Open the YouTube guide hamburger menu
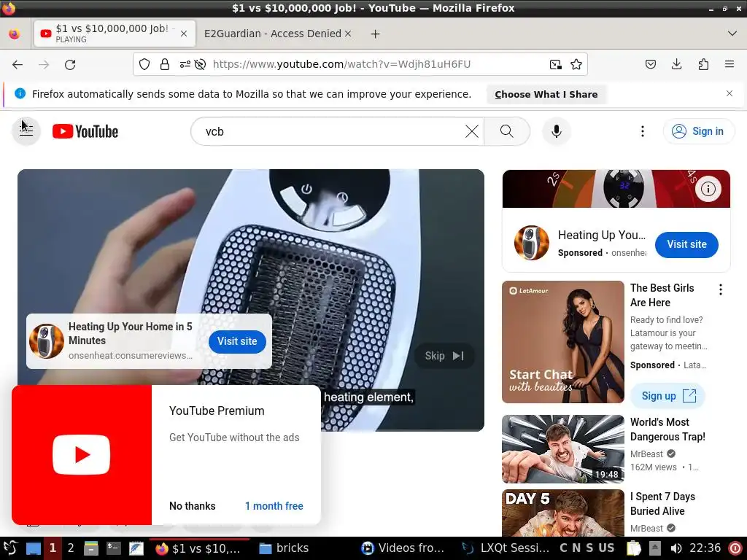The image size is (747, 560). point(26,131)
